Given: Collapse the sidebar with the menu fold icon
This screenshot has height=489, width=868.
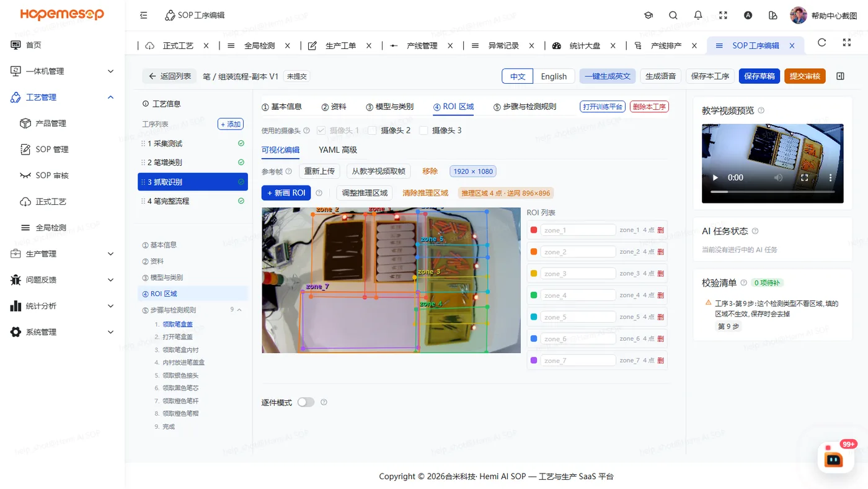Looking at the screenshot, I should point(144,15).
